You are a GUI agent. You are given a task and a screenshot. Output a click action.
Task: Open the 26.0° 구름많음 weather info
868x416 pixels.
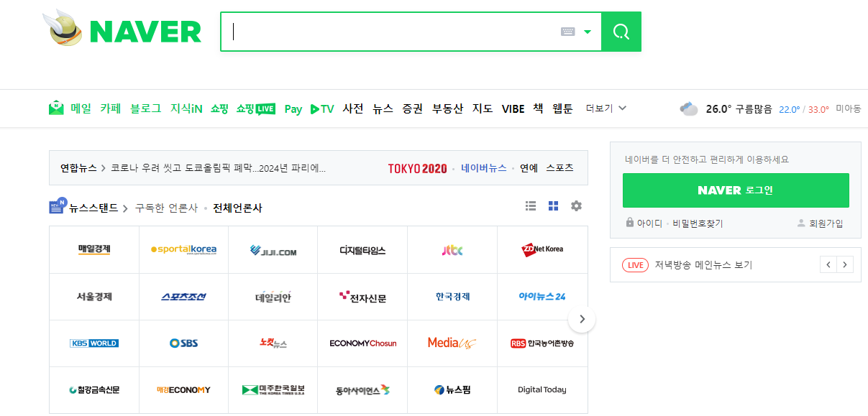click(739, 109)
